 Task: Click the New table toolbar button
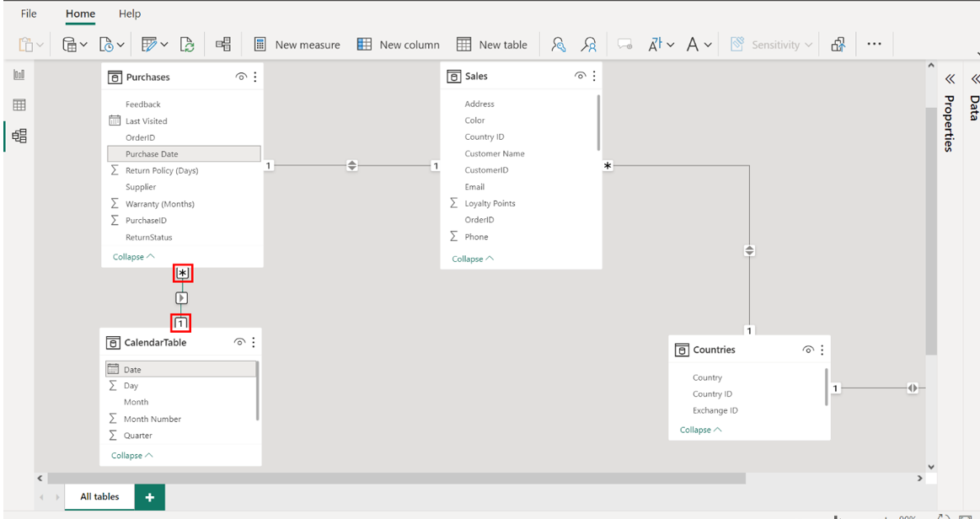(x=492, y=45)
